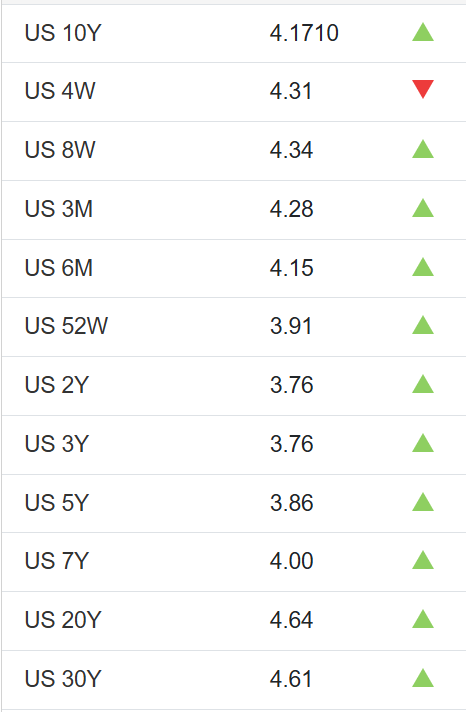Select the US 7Y row label
Image resolution: width=466 pixels, height=712 pixels.
pos(57,561)
